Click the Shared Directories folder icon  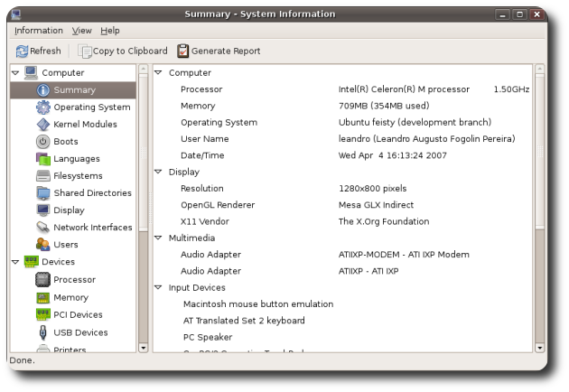tap(43, 193)
